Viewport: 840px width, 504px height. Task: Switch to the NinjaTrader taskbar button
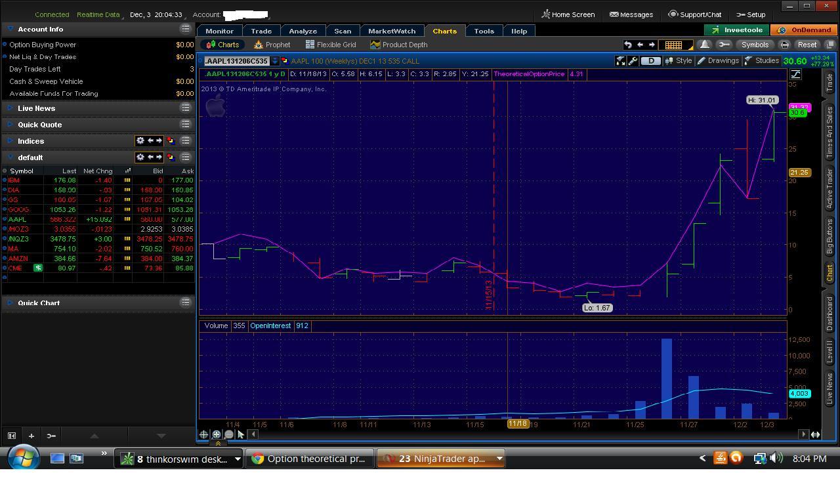click(x=441, y=459)
